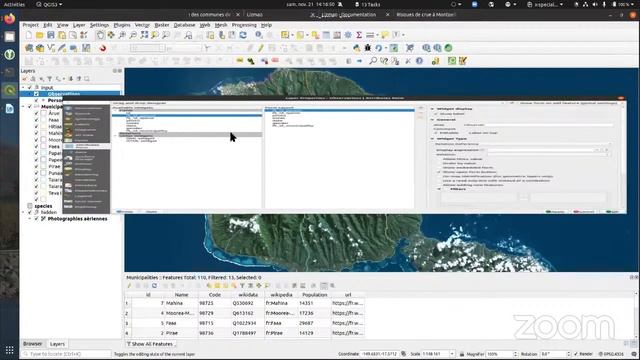The width and height of the screenshot is (640, 360).
Task: Click the Arue legend color swatch
Action: click(43, 113)
